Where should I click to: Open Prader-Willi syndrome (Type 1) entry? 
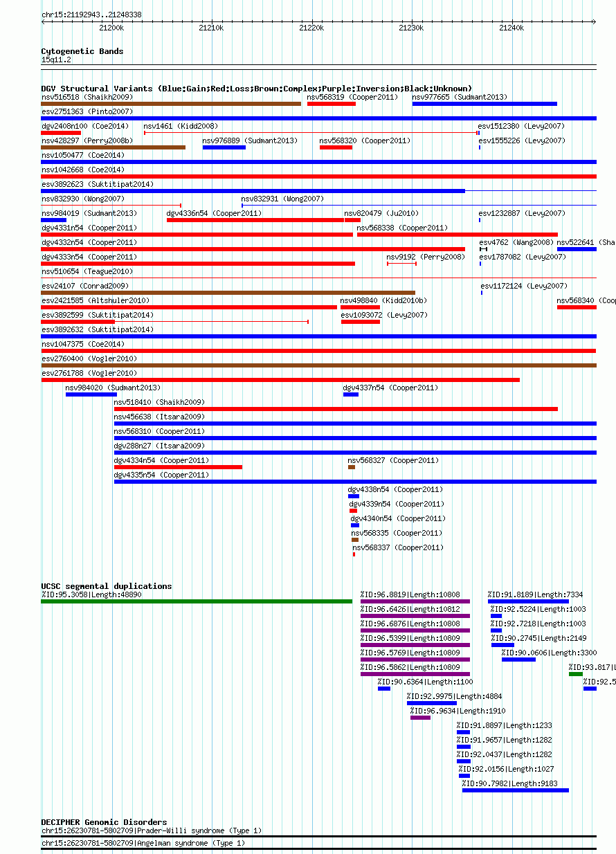(152, 830)
